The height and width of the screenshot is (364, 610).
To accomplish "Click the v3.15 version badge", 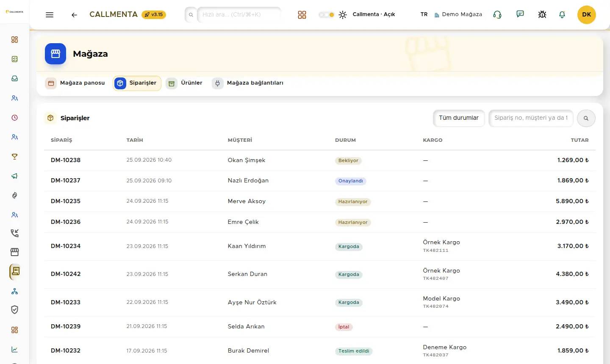I will coord(154,14).
